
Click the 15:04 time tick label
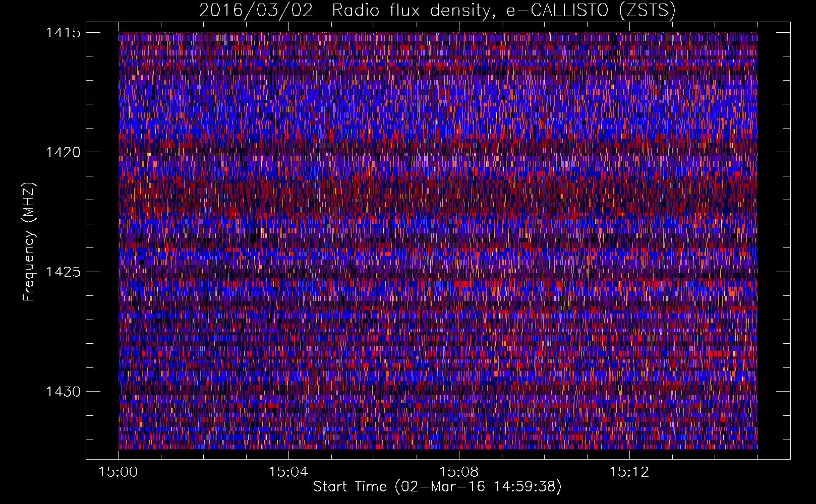[x=288, y=472]
